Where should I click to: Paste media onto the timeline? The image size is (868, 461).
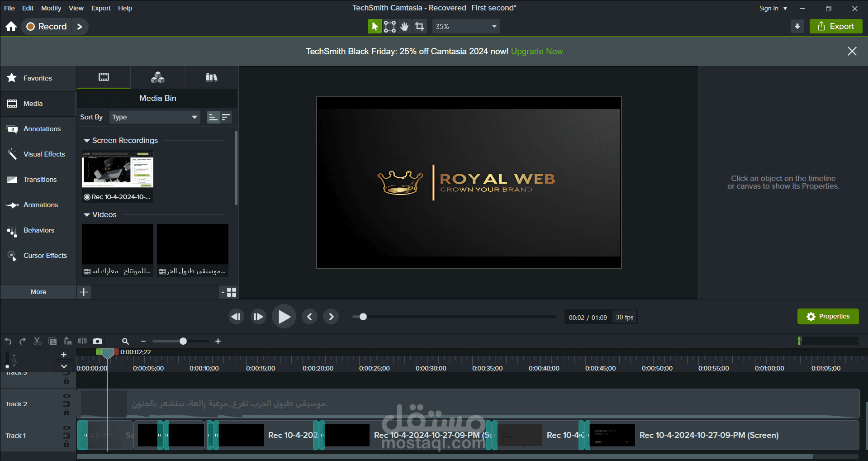[67, 341]
